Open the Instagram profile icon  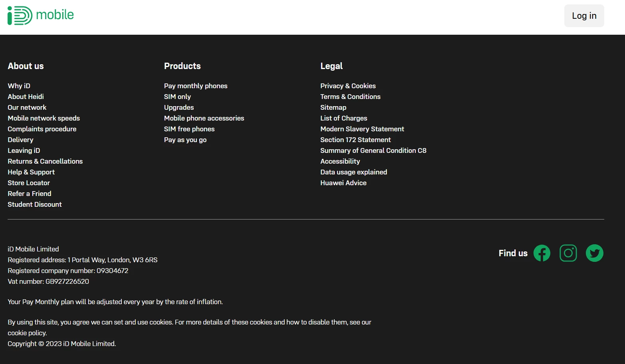tap(568, 253)
